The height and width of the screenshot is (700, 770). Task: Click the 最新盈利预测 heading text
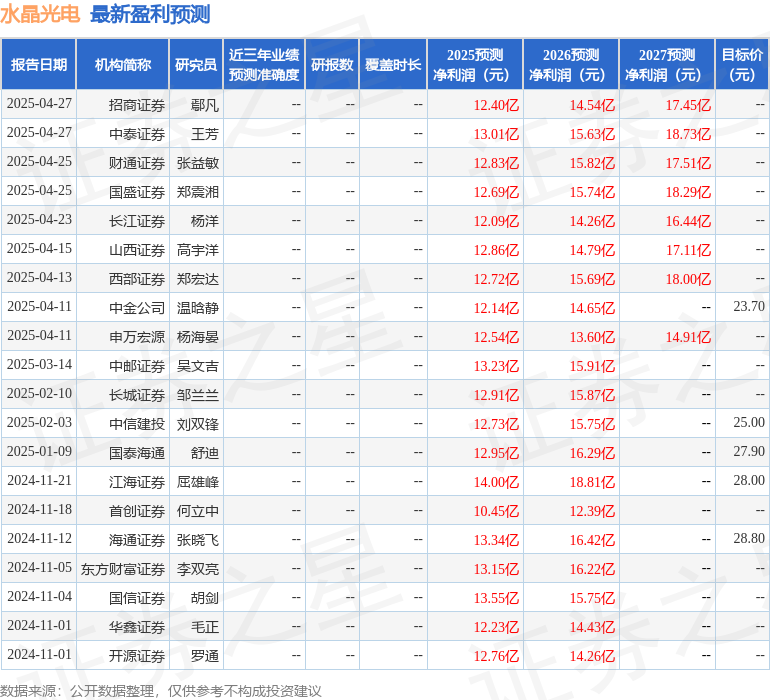[x=150, y=14]
